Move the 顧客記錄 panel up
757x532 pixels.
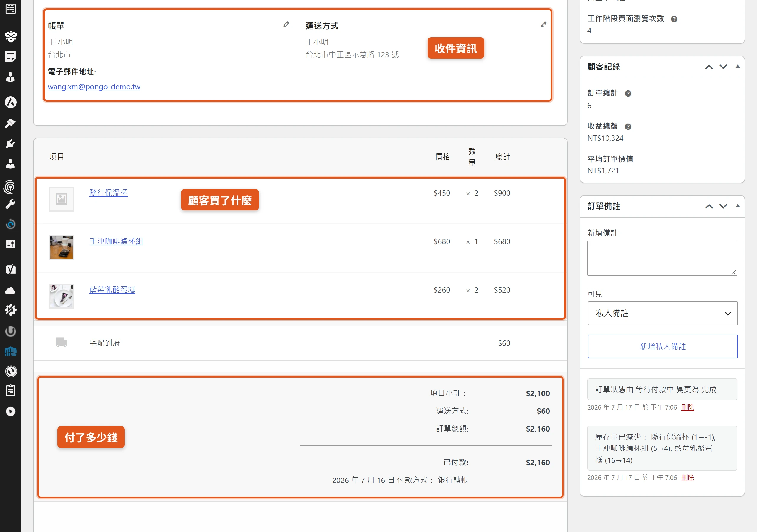click(x=709, y=67)
